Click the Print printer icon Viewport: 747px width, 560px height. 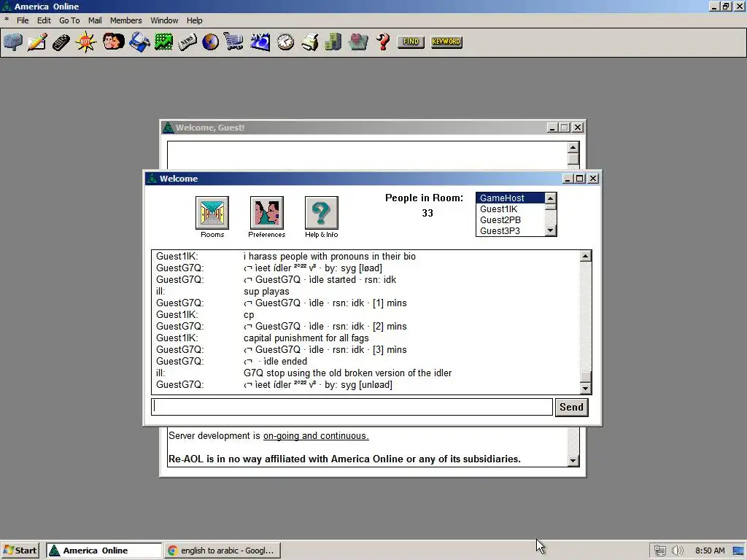(x=309, y=42)
